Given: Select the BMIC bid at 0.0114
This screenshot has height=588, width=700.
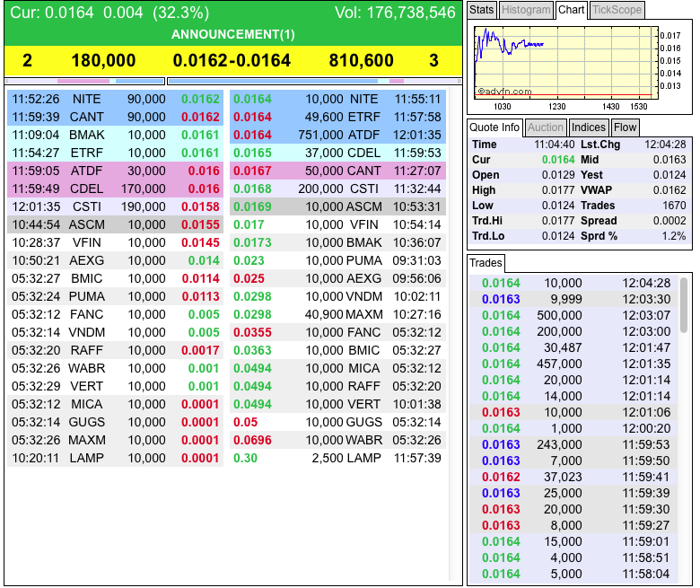Looking at the screenshot, I should pos(115,278).
